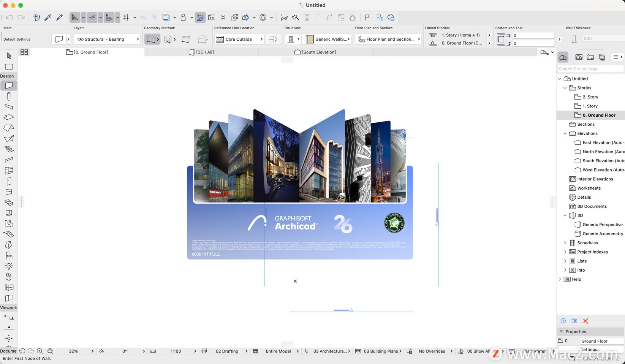625x364 pixels.
Task: Fit in window zoom icon
Action: tap(50, 351)
